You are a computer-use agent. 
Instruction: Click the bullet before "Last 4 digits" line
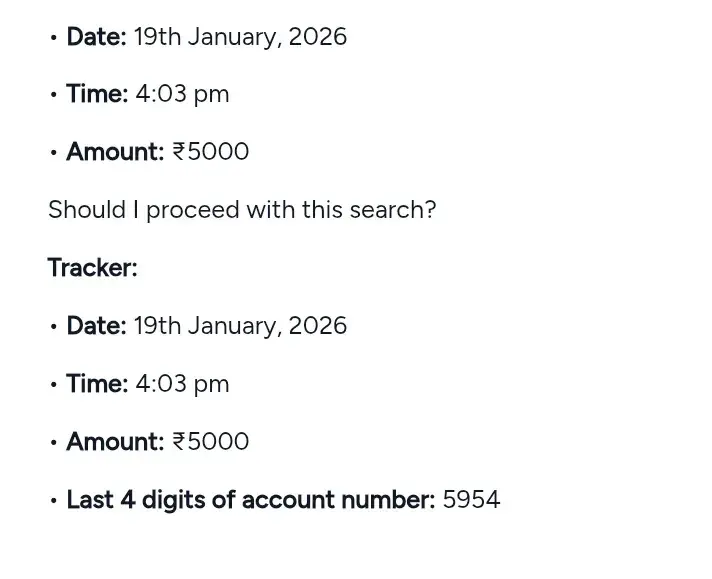(x=53, y=501)
